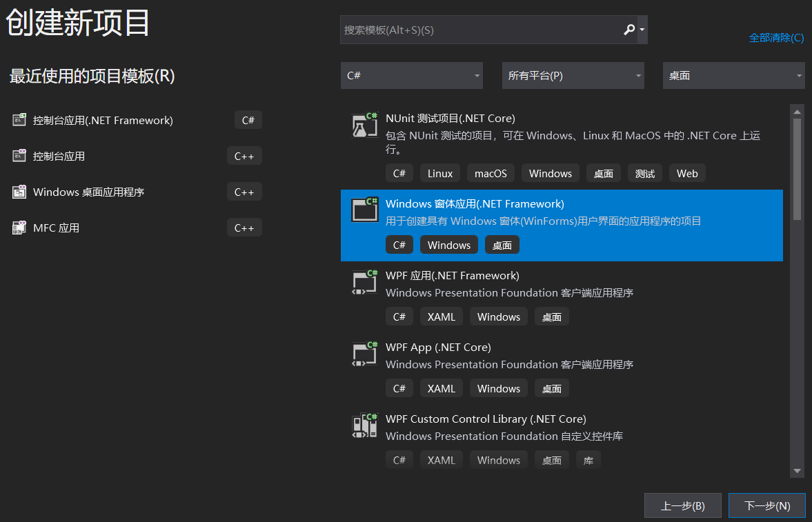
Task: Select WPF Custom Control Library (.NET Core) template
Action: (x=562, y=441)
